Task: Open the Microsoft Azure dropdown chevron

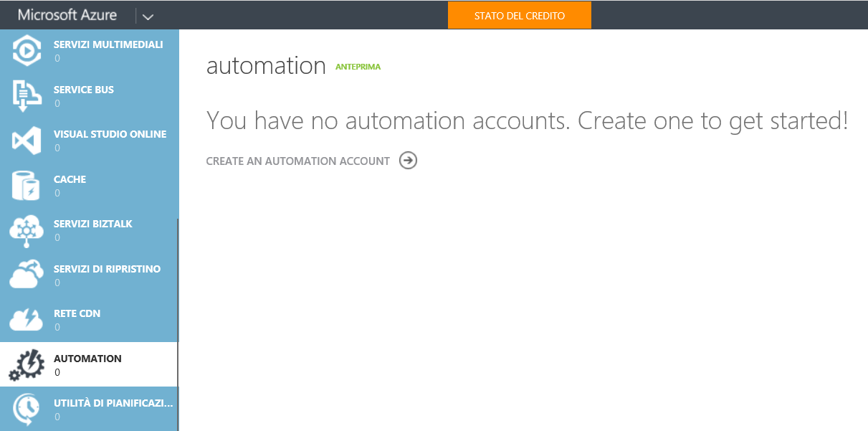Action: 148,16
